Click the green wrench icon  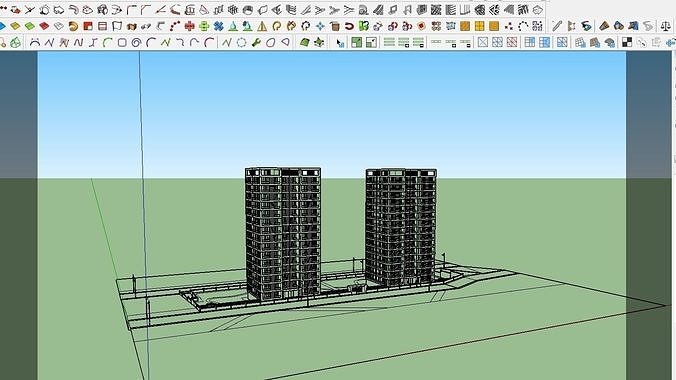[256, 42]
